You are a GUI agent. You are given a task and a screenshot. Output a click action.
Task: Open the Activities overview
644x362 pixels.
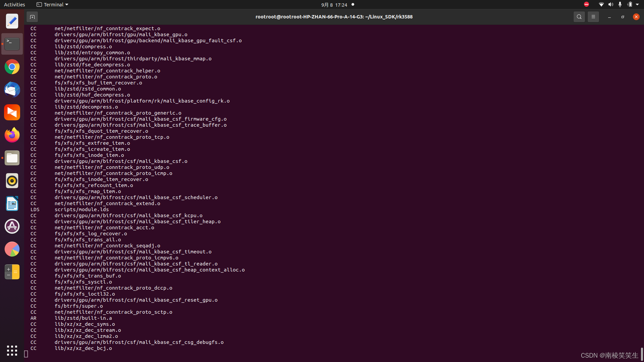pos(14,4)
